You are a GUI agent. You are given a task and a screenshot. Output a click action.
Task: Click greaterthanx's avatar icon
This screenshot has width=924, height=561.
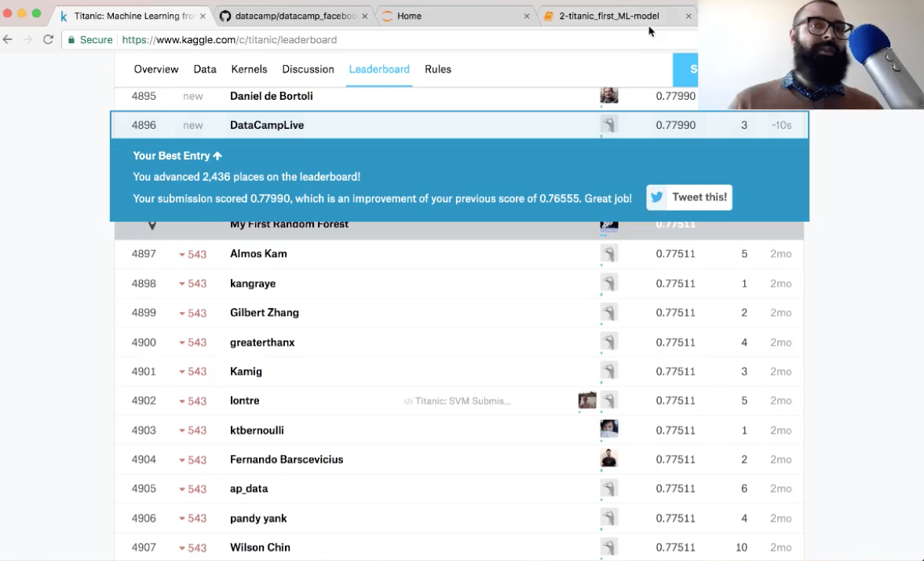click(608, 342)
